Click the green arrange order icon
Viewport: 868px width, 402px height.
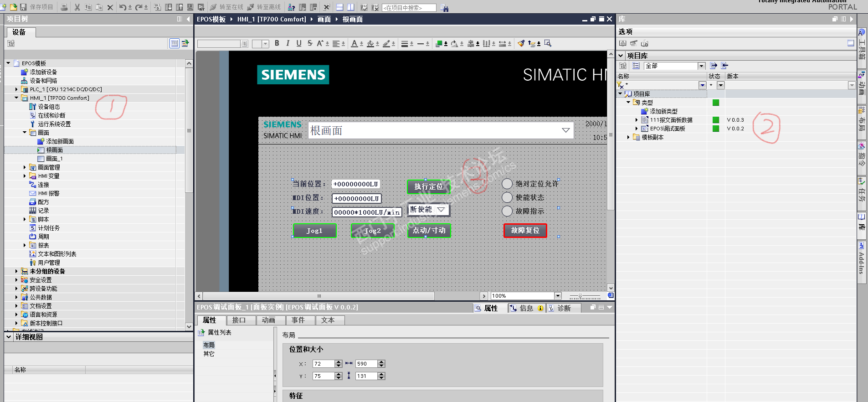[x=439, y=44]
